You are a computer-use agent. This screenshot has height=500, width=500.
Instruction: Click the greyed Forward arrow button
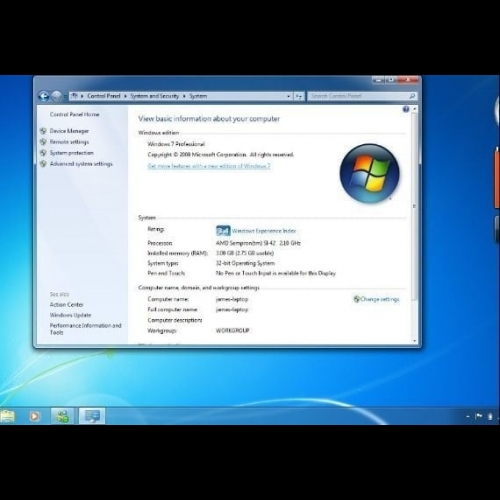tap(57, 96)
